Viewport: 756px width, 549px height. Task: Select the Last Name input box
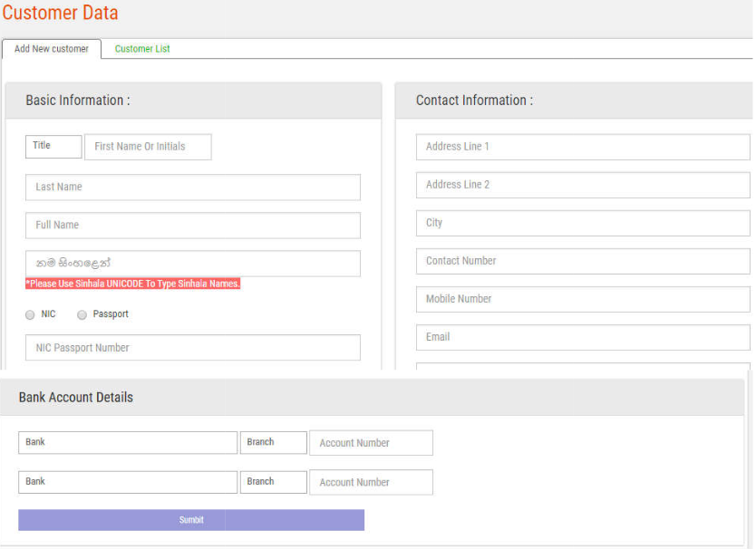click(192, 187)
